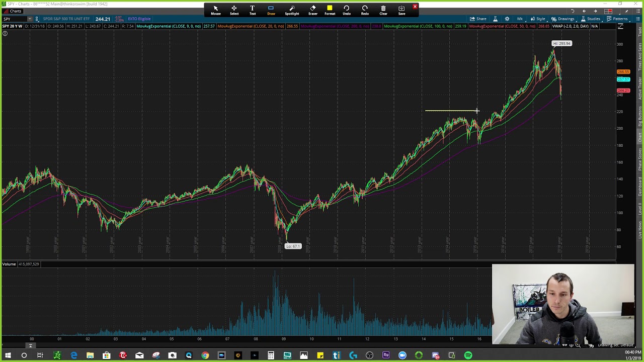The height and width of the screenshot is (362, 644).
Task: Open Spotify from taskbar
Action: [468, 355]
